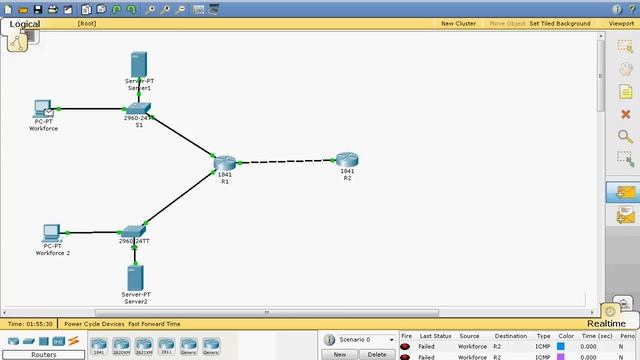Select the Routers device category icon

13,341
